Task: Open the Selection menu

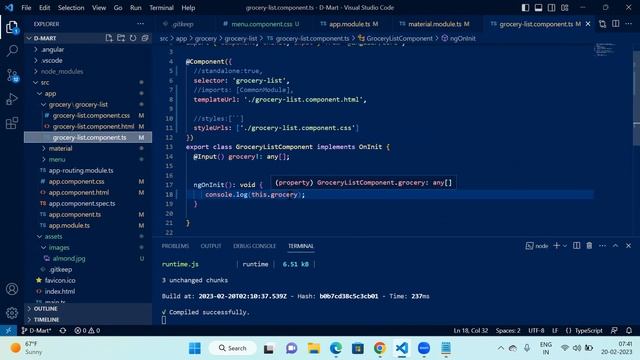Action: pos(71,8)
